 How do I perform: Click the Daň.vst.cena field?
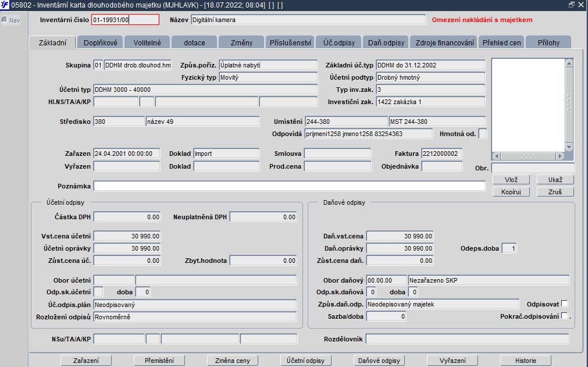[400, 236]
